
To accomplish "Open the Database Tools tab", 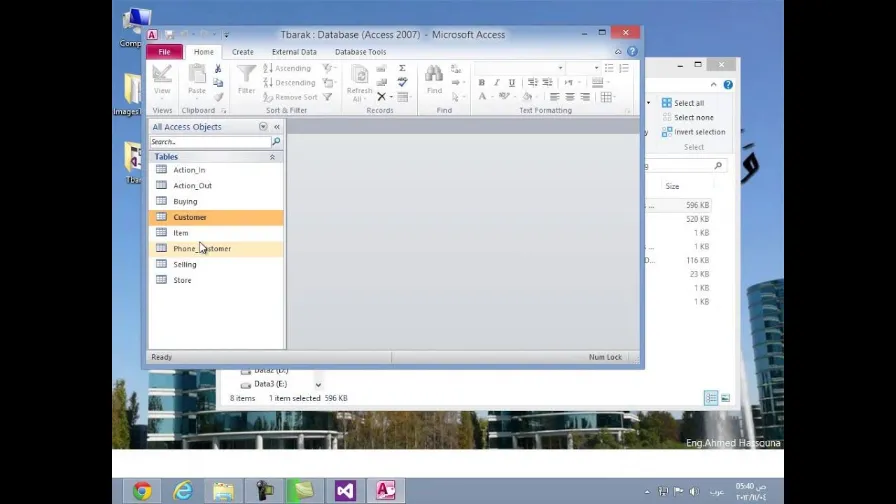I will (360, 51).
